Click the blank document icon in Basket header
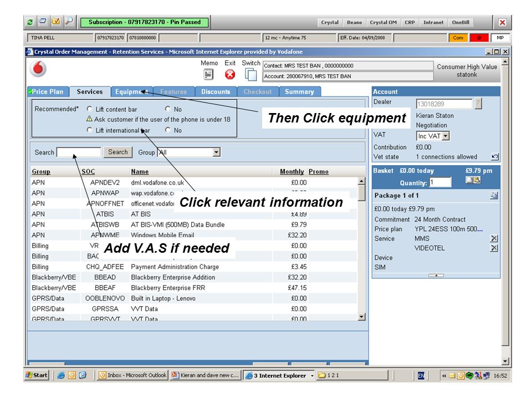 pyautogui.click(x=469, y=180)
